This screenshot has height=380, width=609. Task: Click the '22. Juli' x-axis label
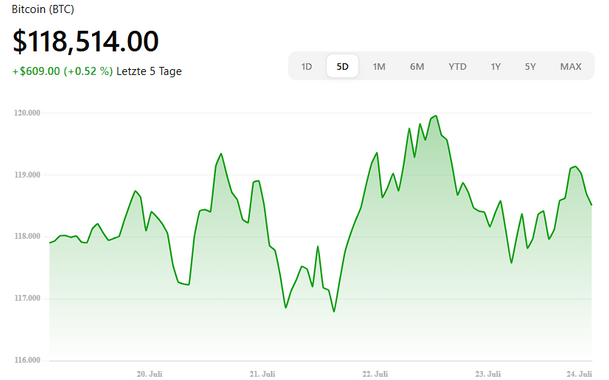[x=375, y=374]
